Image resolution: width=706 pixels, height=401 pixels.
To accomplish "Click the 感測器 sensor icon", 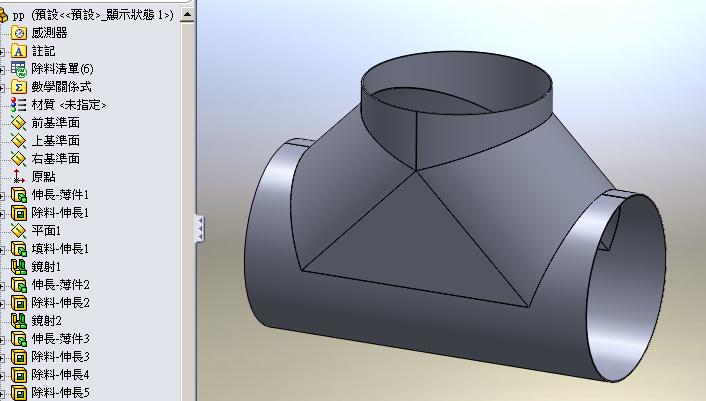I will (x=18, y=33).
